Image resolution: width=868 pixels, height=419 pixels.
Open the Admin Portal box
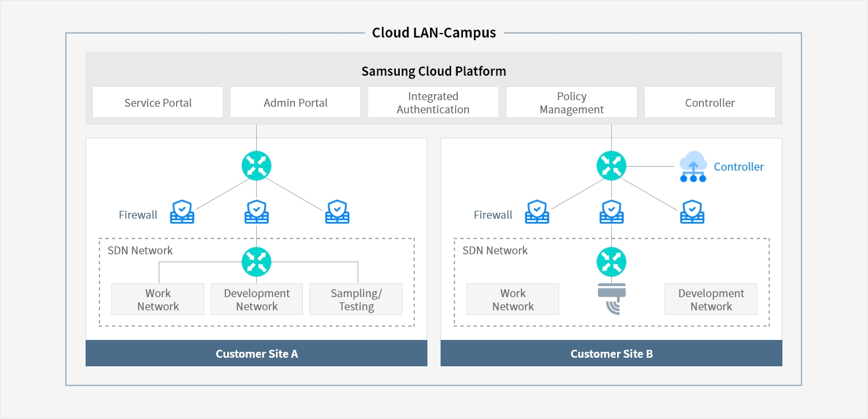click(295, 103)
